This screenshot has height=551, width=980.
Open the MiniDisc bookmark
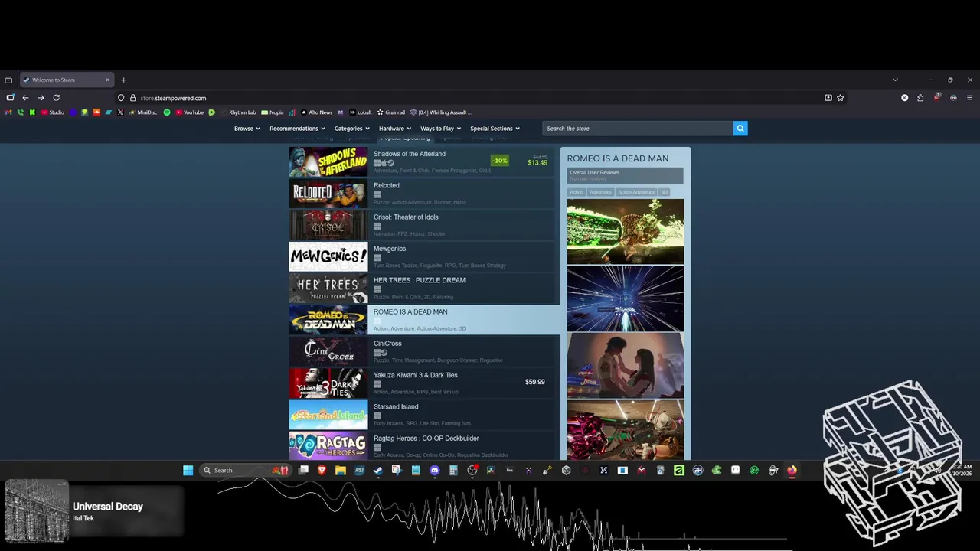coord(143,112)
